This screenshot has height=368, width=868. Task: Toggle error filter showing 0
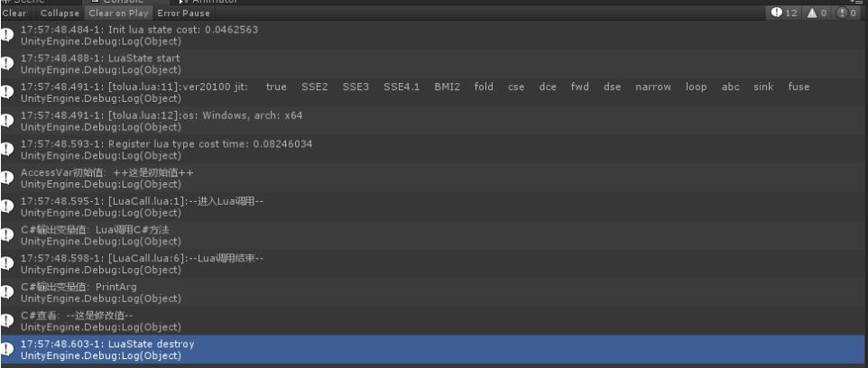pyautogui.click(x=847, y=13)
